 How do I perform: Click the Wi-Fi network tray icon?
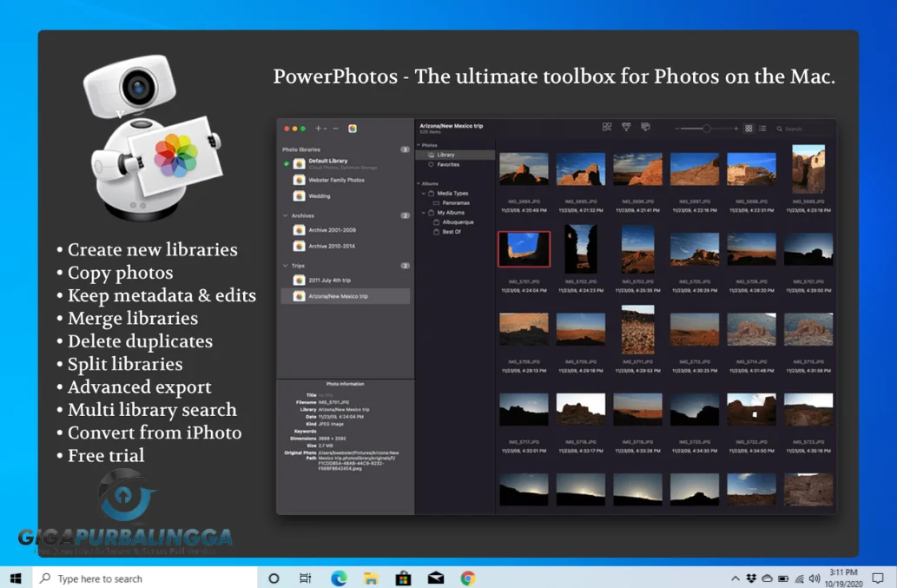[x=799, y=578]
